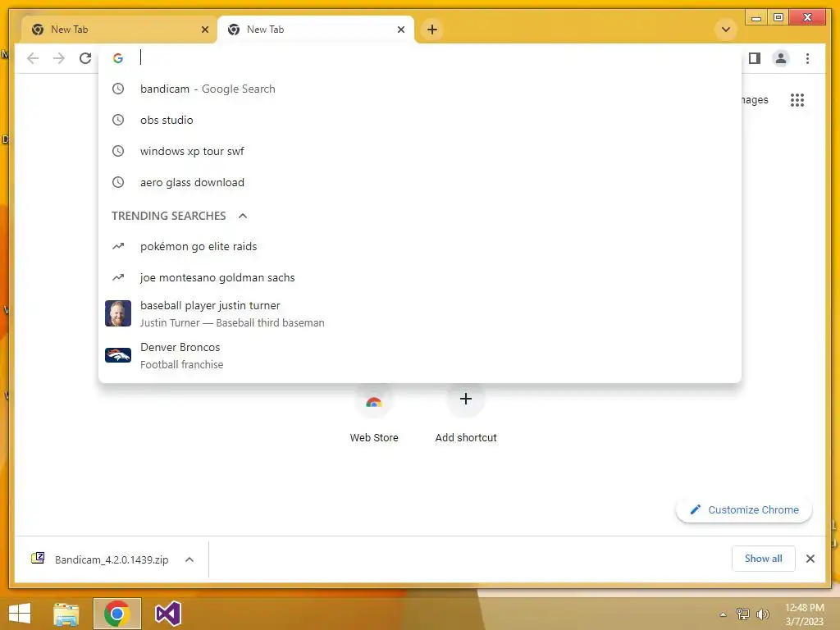Reload the current page
840x630 pixels.
click(85, 58)
